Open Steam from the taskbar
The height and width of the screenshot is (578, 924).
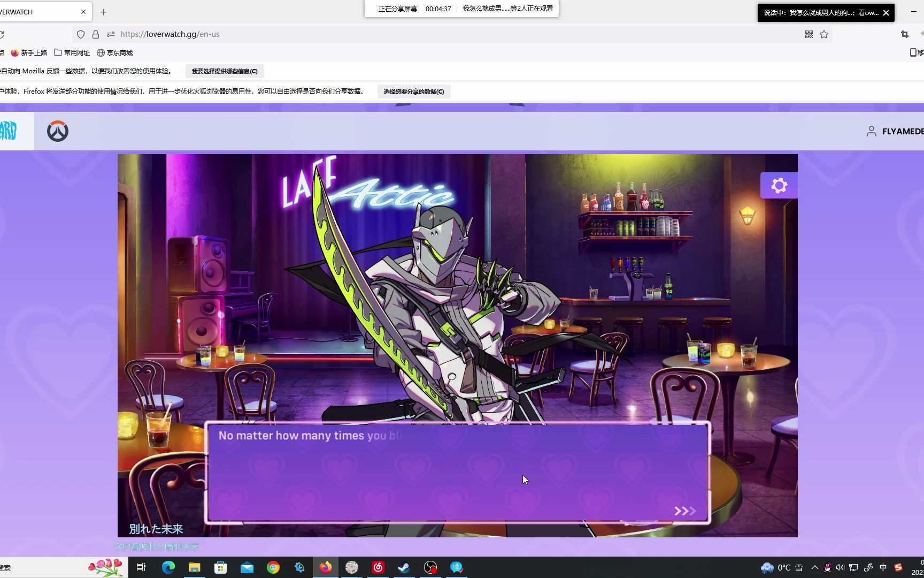click(404, 567)
